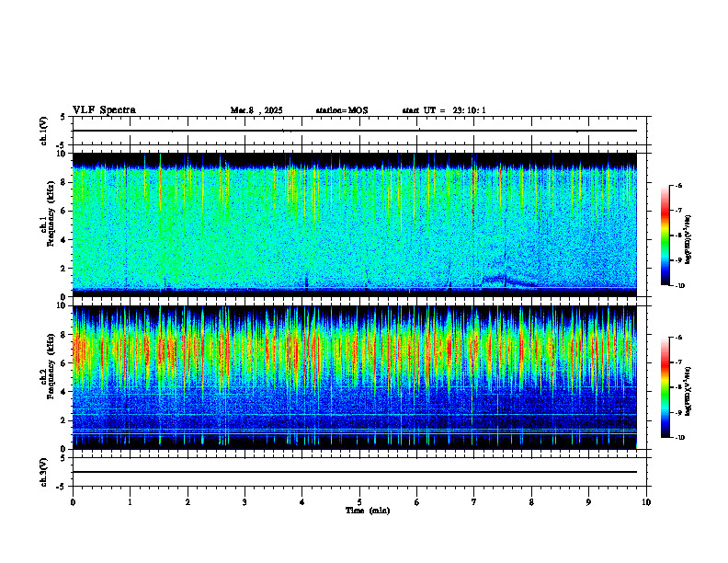Click time axis tick label "1"
The height and width of the screenshot is (563, 728).
coord(130,502)
